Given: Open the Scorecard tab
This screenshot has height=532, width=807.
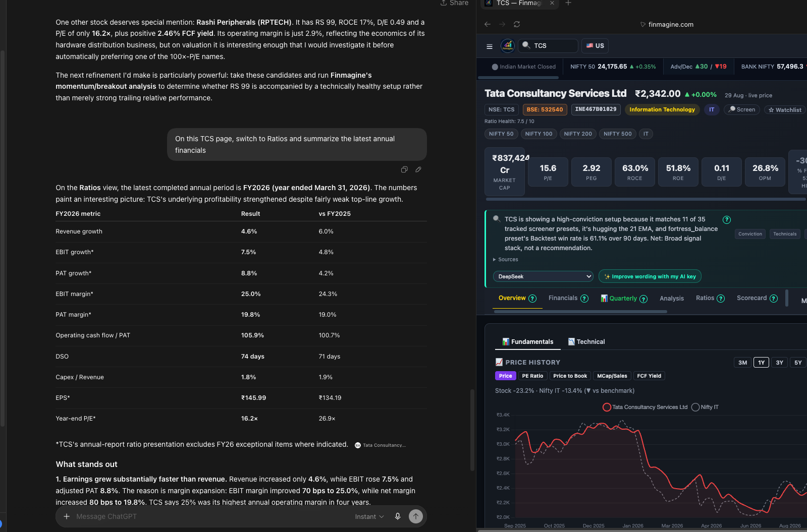Looking at the screenshot, I should click(751, 298).
